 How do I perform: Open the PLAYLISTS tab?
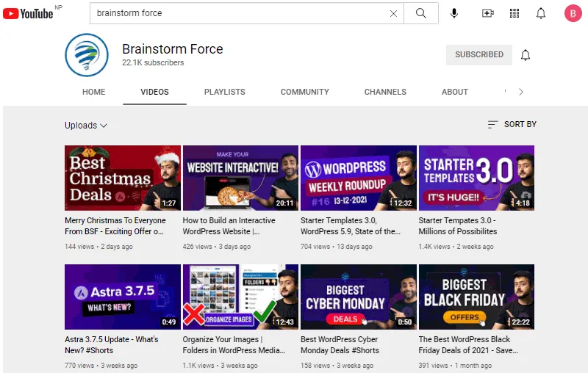click(x=225, y=92)
